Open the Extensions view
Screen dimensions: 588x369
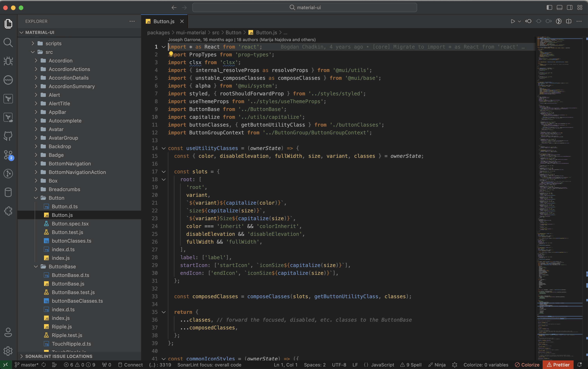point(8,211)
